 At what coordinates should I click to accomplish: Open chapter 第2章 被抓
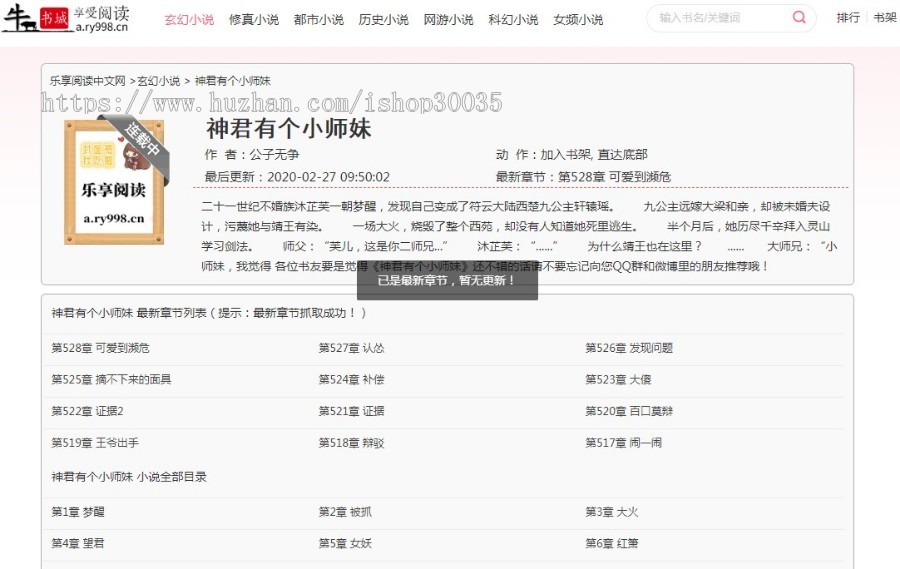point(346,512)
